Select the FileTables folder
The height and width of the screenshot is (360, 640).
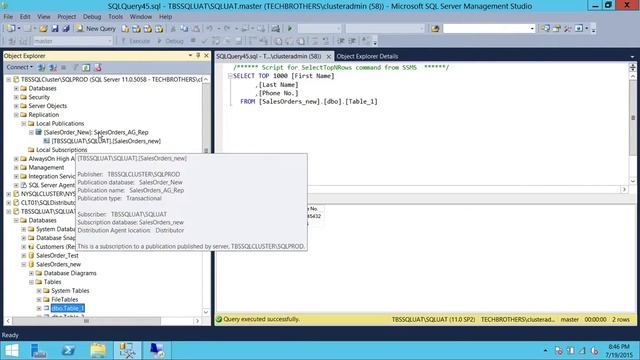coord(64,300)
